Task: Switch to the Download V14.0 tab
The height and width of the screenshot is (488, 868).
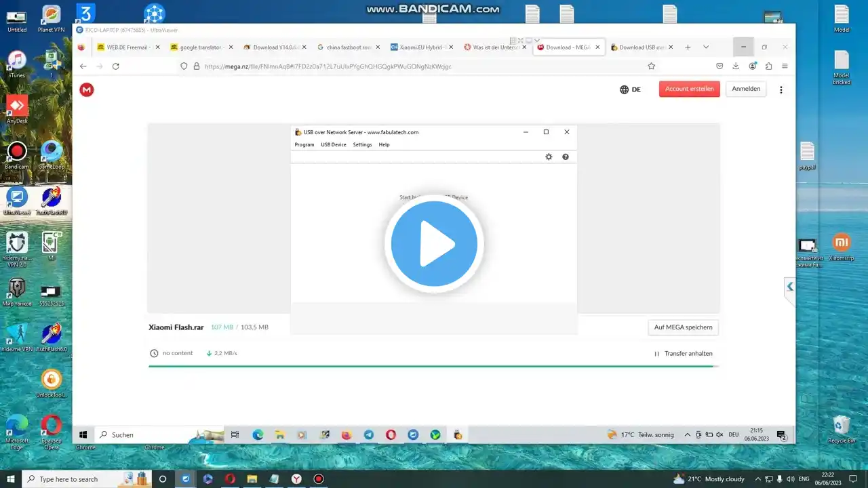Action: pyautogui.click(x=275, y=47)
